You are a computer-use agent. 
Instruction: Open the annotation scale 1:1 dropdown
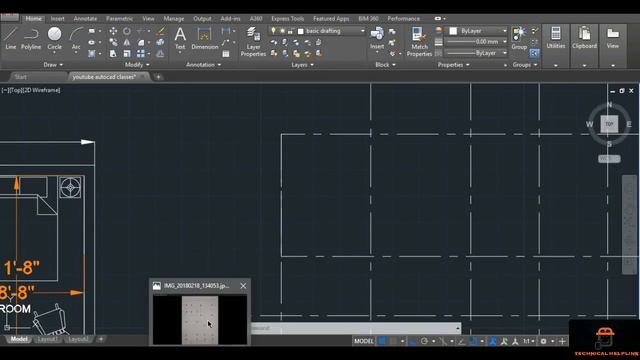coord(529,341)
